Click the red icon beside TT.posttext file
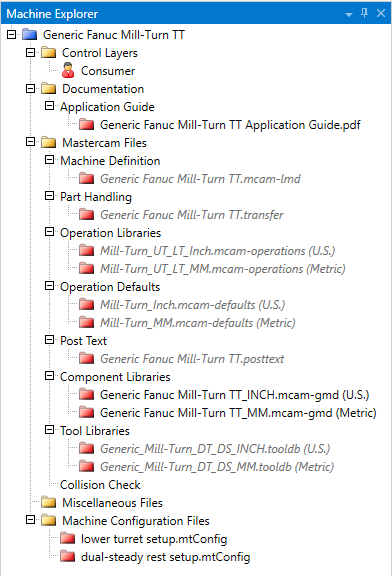The height and width of the screenshot is (576, 392). (87, 359)
